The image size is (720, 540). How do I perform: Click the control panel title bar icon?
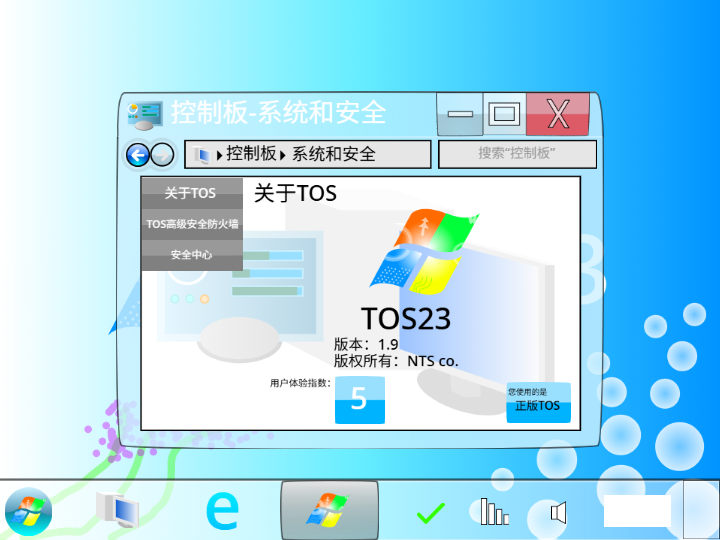[x=145, y=115]
